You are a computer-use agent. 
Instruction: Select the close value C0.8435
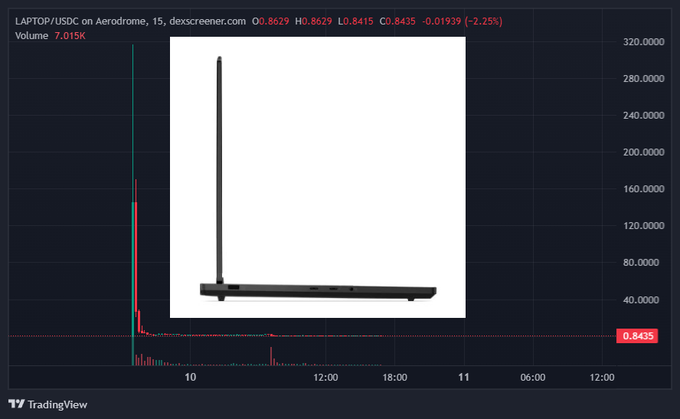tap(398, 21)
